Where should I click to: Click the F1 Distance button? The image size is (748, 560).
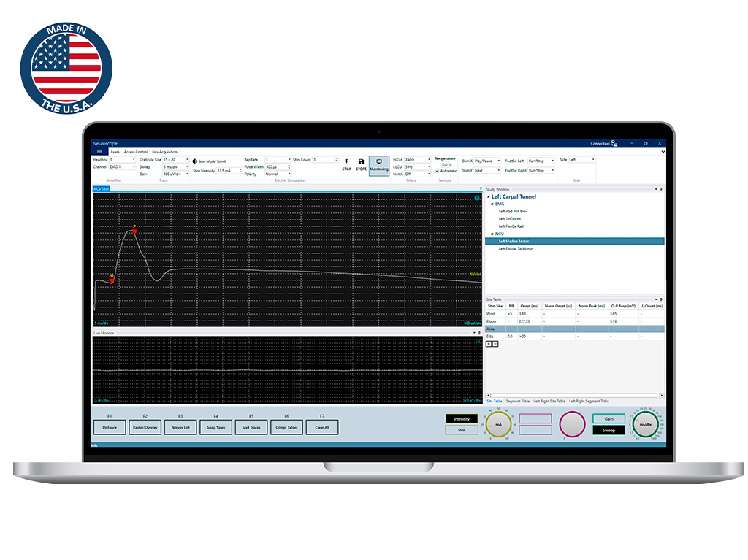(x=110, y=427)
